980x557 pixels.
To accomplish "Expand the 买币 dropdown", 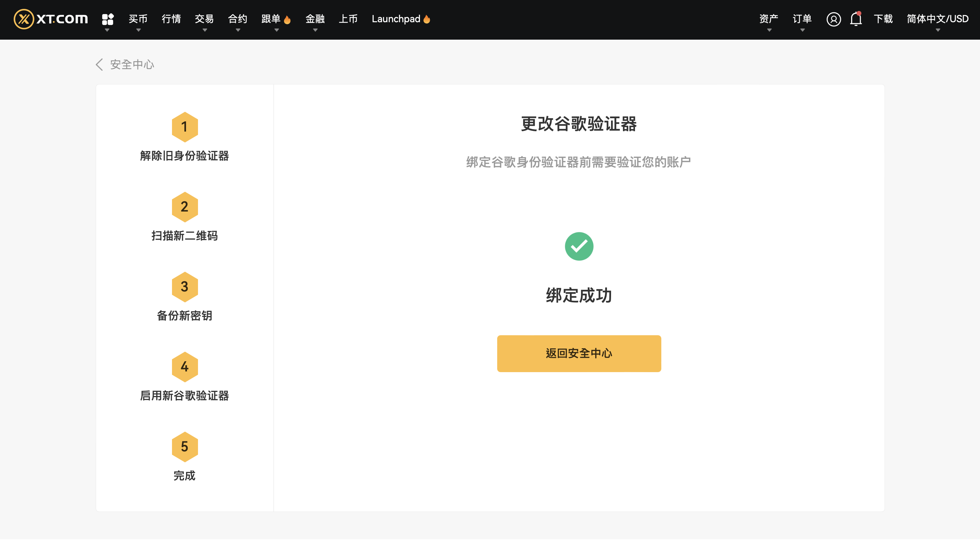I will coord(138,19).
